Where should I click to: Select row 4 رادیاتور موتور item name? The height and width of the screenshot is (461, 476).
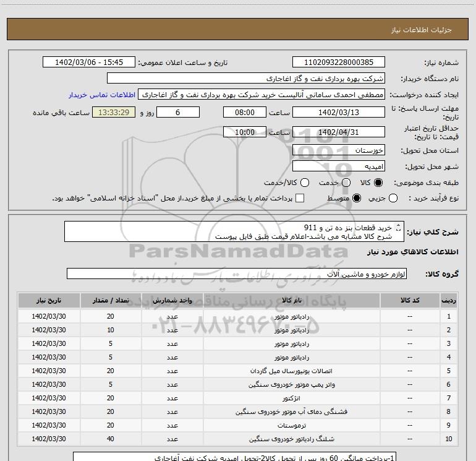tap(292, 358)
